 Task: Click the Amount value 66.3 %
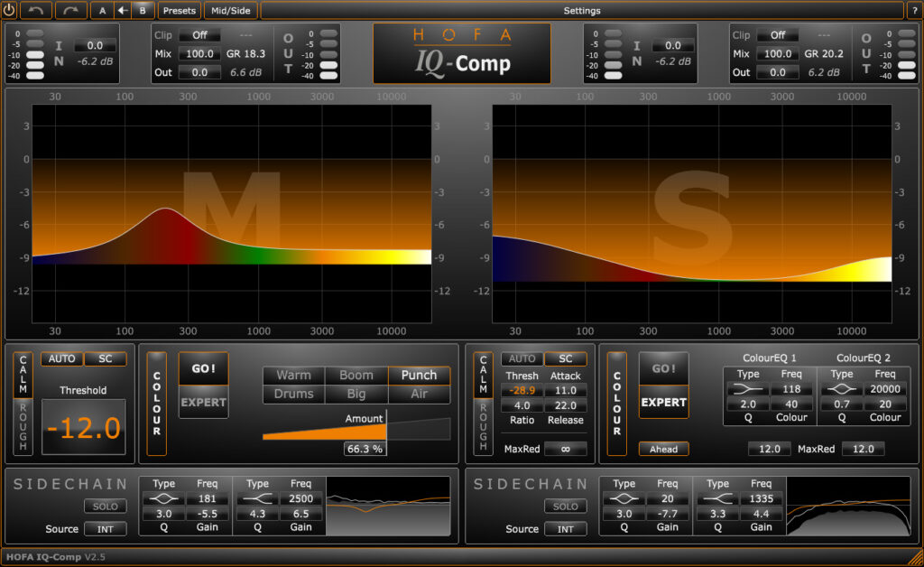pyautogui.click(x=365, y=449)
